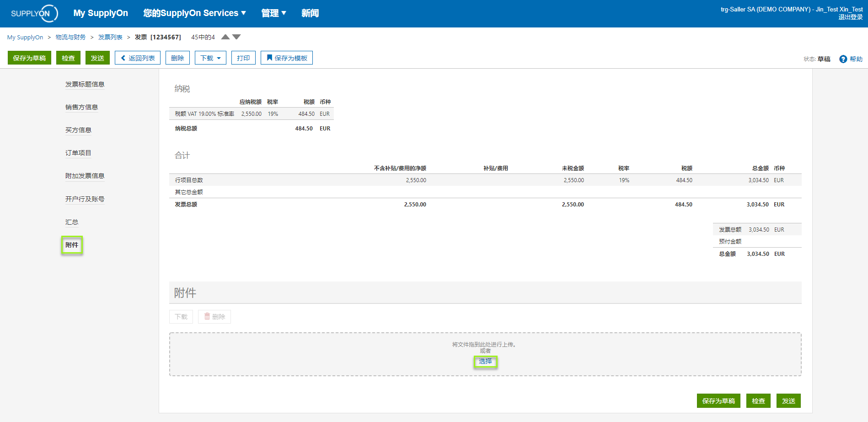Click bottom 保存为草稿 button
868x422 pixels.
(718, 401)
